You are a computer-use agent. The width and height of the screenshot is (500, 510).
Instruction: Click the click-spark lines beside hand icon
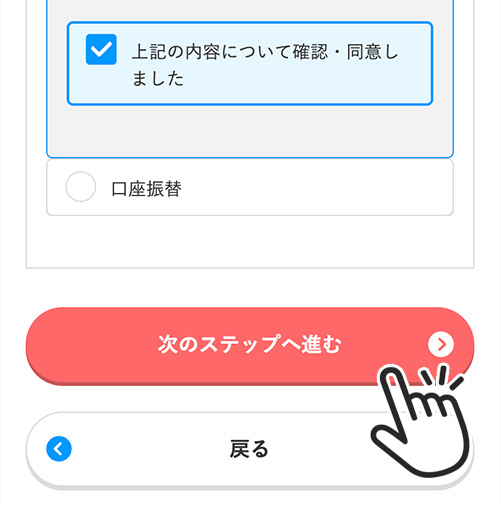pyautogui.click(x=442, y=377)
